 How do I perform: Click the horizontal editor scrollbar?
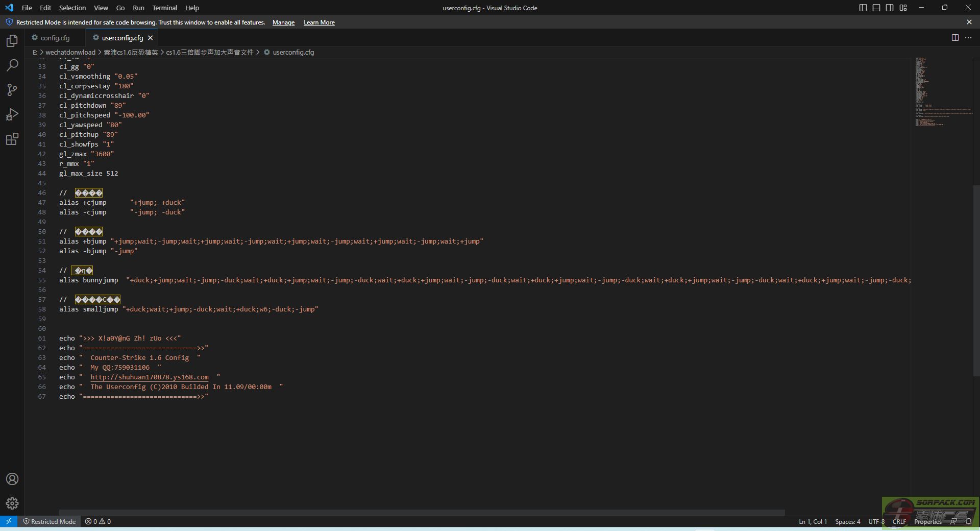click(x=422, y=512)
